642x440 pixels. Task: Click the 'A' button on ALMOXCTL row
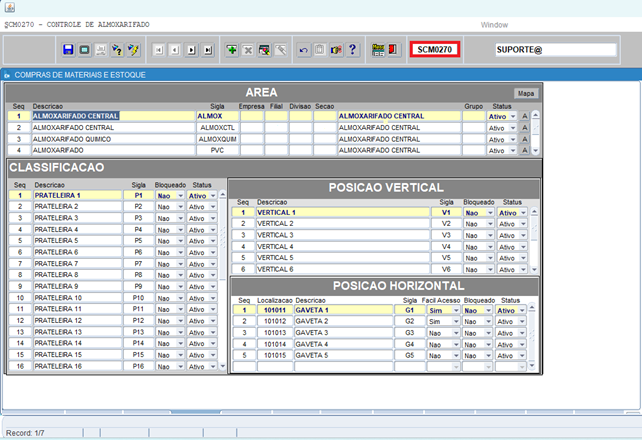[x=524, y=128]
